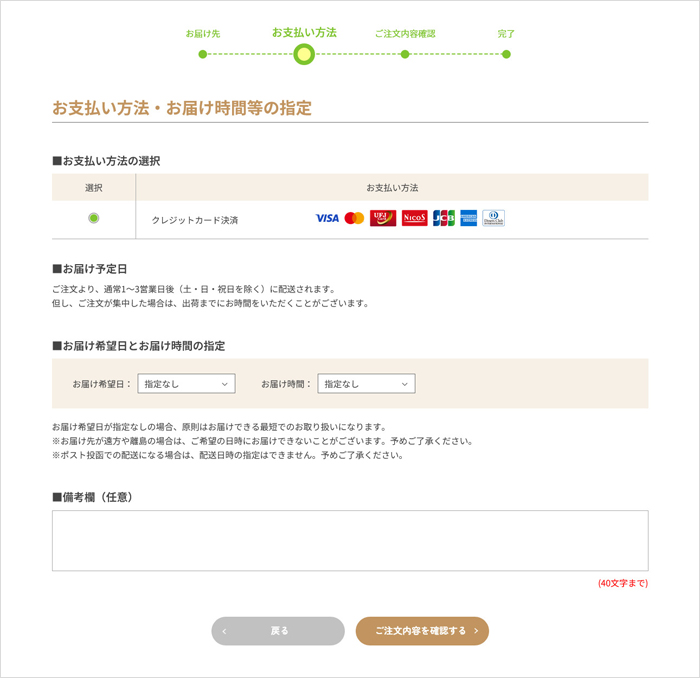Image resolution: width=700 pixels, height=678 pixels.
Task: Click the UFJ Card logo
Action: (383, 218)
